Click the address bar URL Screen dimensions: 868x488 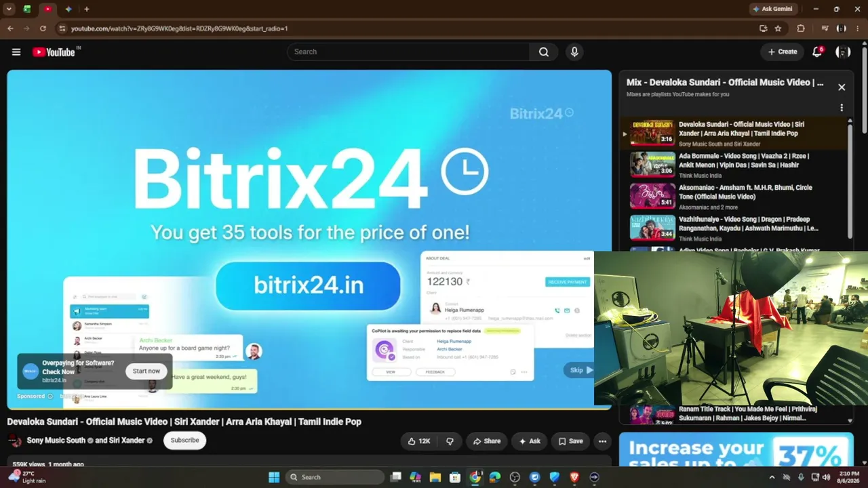coord(180,28)
